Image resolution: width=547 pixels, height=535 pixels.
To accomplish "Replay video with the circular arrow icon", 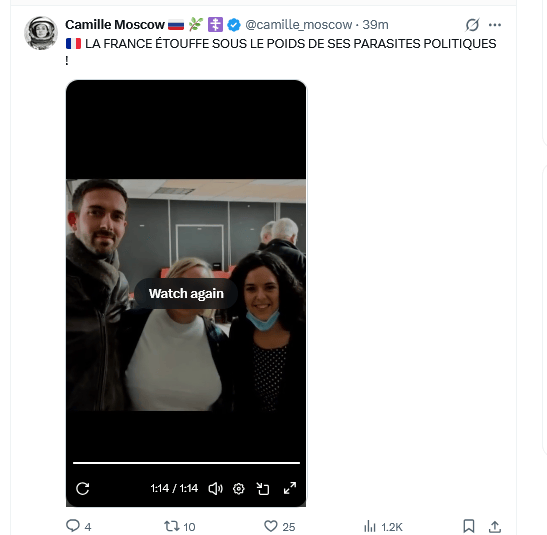I will click(83, 488).
